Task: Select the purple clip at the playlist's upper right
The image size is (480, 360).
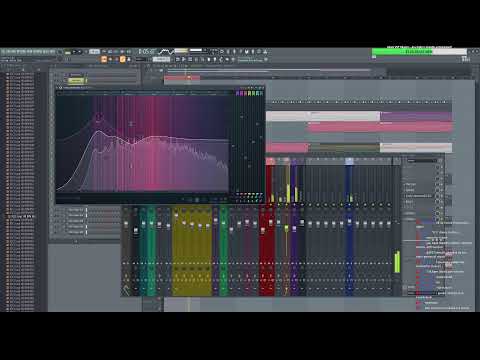Action: coord(416,116)
